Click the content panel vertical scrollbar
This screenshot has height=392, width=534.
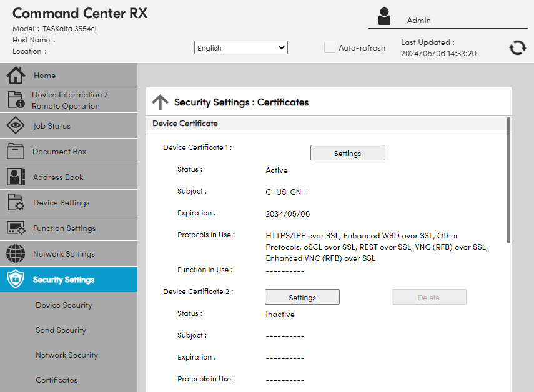508,180
